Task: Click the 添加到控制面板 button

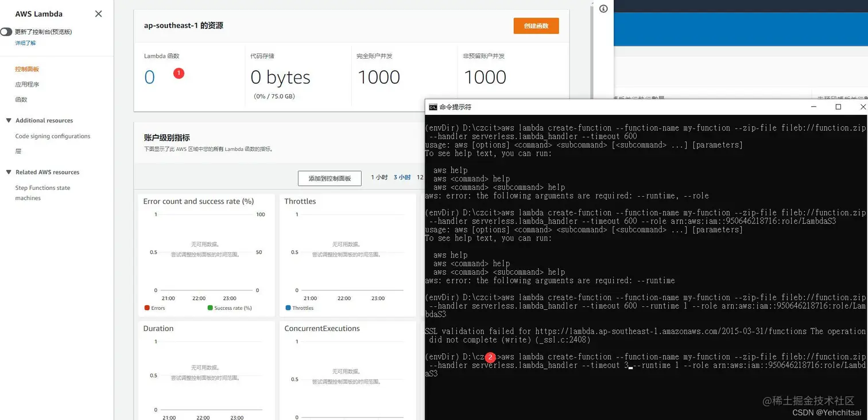Action: pos(330,178)
